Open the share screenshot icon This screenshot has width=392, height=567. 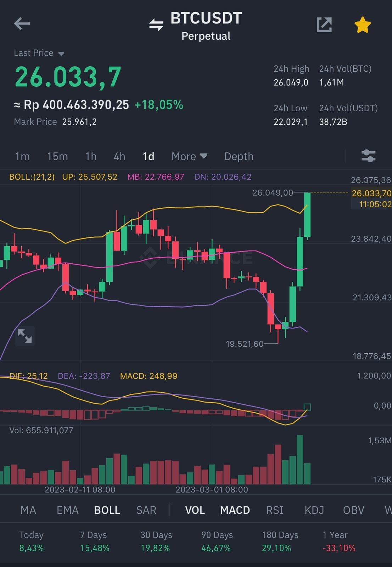[x=324, y=23]
